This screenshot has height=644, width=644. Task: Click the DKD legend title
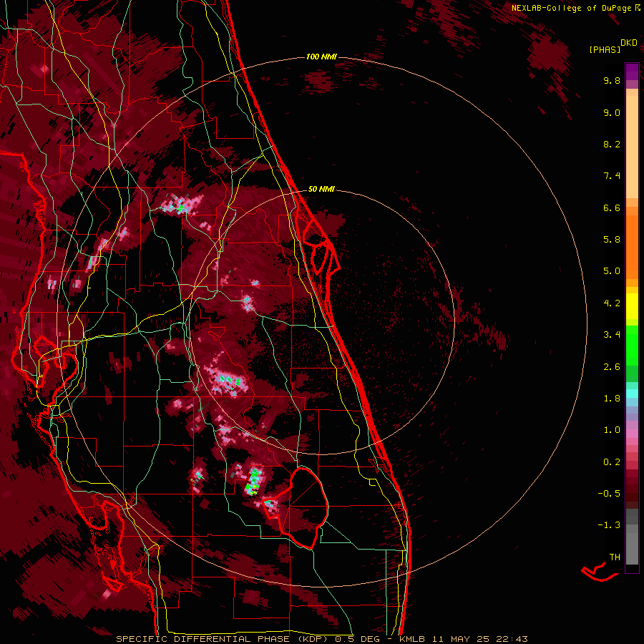click(x=629, y=43)
